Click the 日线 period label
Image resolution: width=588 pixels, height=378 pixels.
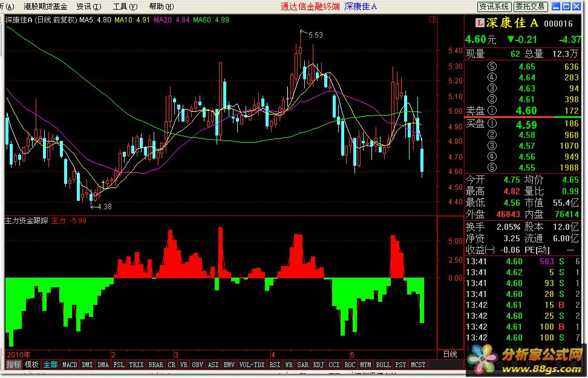point(450,354)
